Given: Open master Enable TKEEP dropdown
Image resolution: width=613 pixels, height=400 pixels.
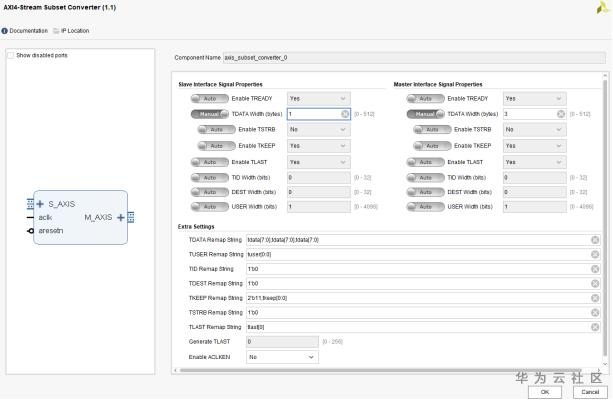Looking at the screenshot, I should (534, 145).
